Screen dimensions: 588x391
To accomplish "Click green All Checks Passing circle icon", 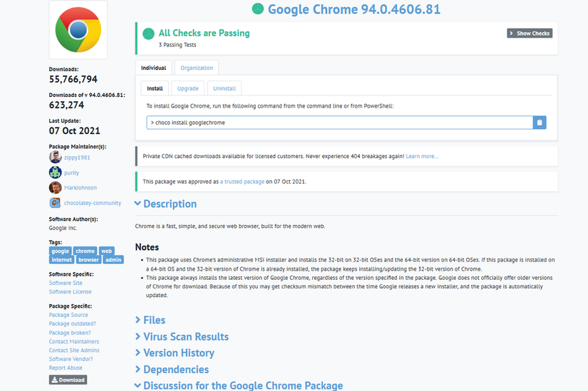I will 148,33.
